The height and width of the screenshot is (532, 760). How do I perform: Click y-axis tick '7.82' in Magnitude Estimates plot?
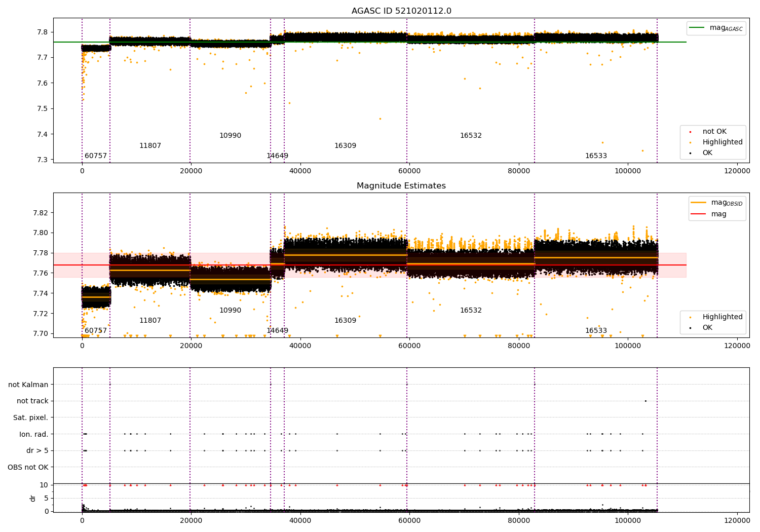click(41, 213)
